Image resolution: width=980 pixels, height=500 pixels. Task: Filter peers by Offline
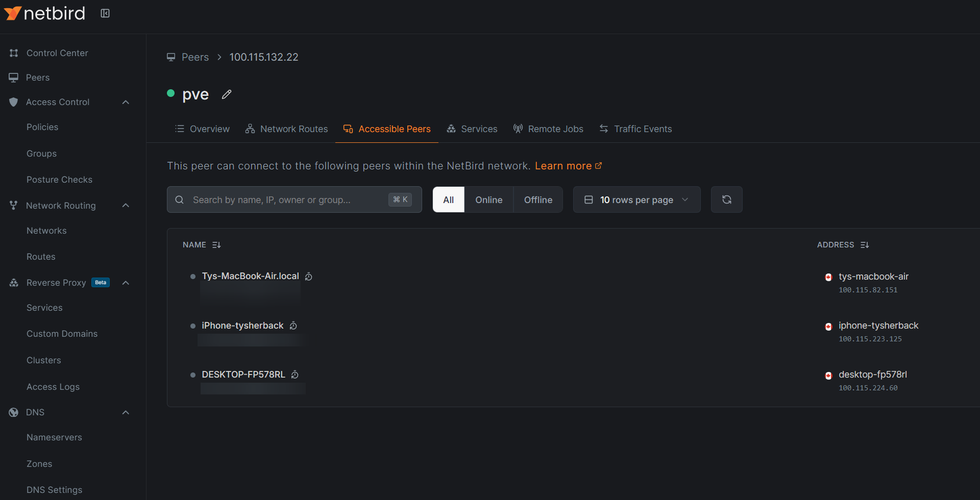pyautogui.click(x=538, y=200)
